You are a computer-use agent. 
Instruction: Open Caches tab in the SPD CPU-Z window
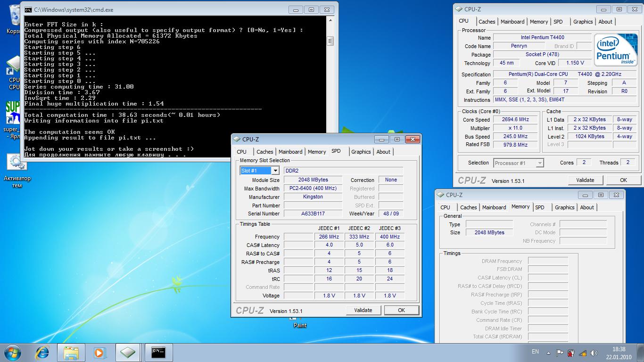[x=265, y=152]
